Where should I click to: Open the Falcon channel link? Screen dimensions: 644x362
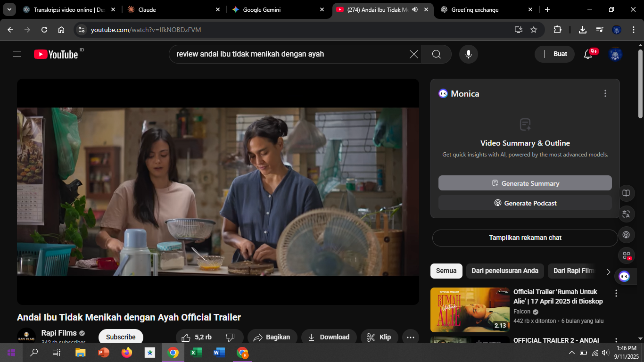[522, 312]
